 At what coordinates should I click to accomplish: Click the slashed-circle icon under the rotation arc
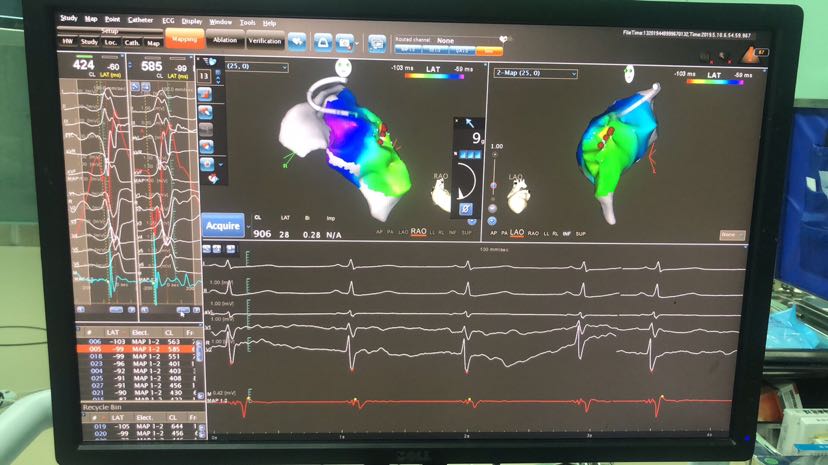[465, 207]
